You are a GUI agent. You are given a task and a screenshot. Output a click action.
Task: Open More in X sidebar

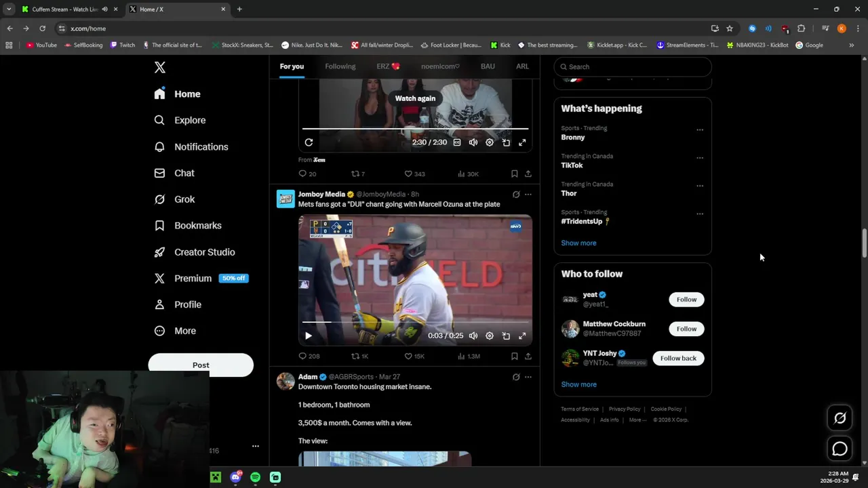coord(175,331)
